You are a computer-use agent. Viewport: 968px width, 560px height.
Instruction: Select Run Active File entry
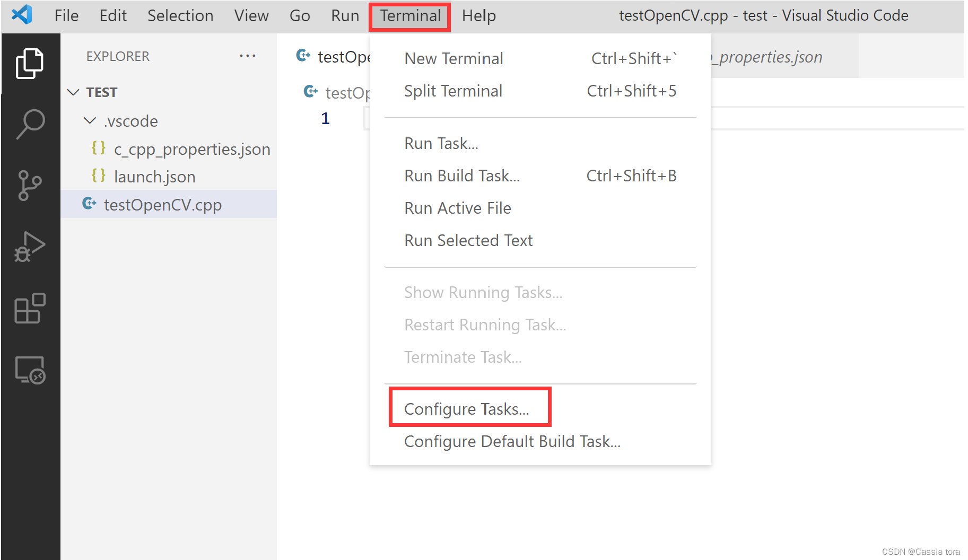point(540,208)
